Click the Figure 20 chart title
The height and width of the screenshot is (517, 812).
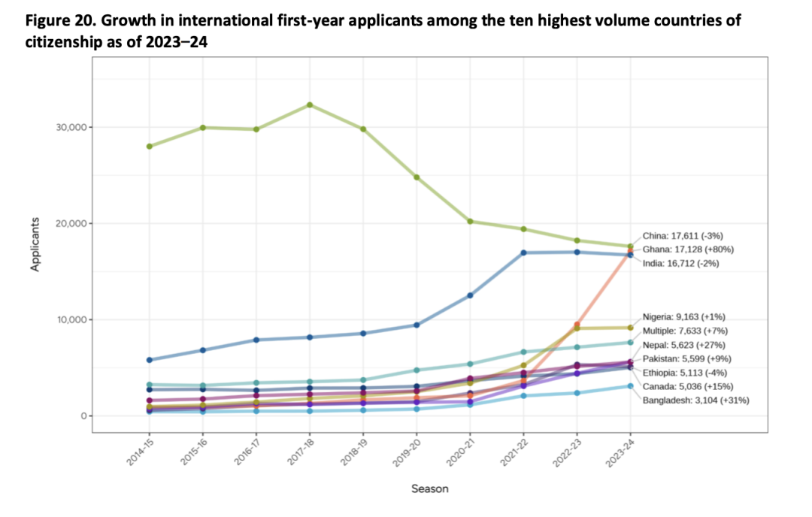(383, 31)
